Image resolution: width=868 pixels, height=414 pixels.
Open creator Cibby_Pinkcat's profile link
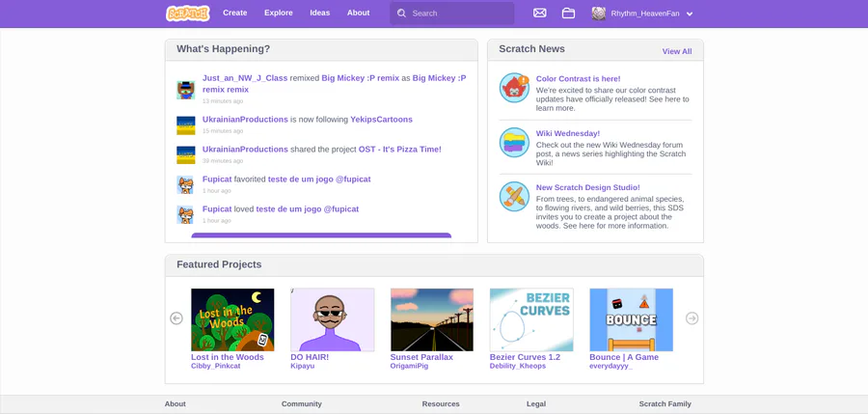pos(216,366)
